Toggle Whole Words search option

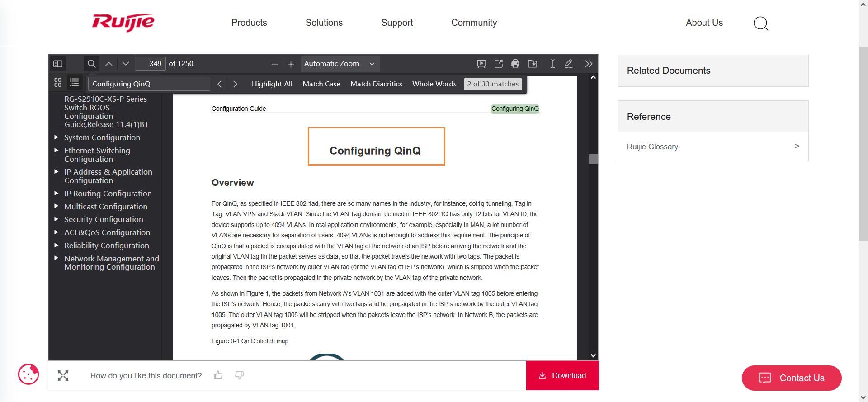(434, 84)
